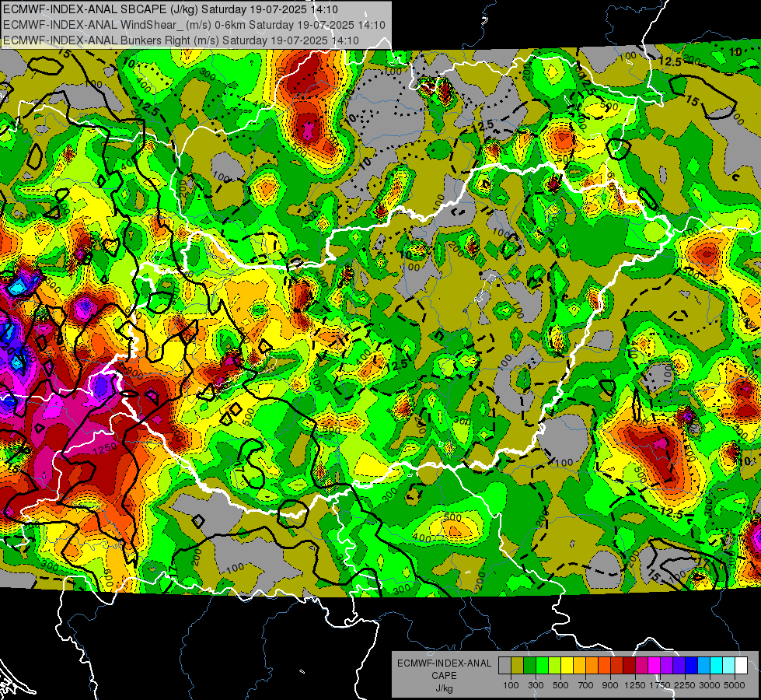Image resolution: width=761 pixels, height=700 pixels.
Task: Click the legend scale label 1750
Action: 660,685
